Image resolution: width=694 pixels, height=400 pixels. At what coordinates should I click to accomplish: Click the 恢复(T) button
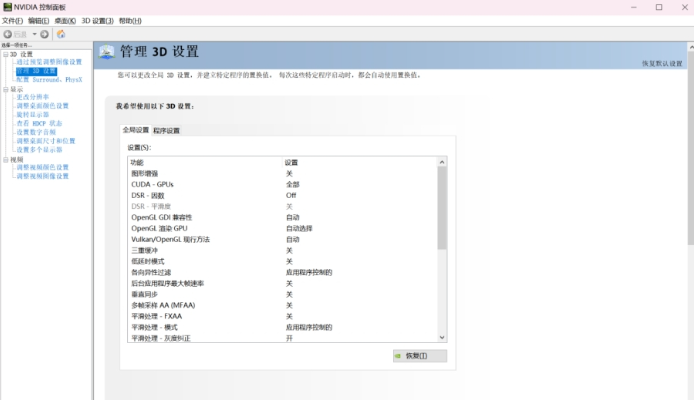point(420,356)
